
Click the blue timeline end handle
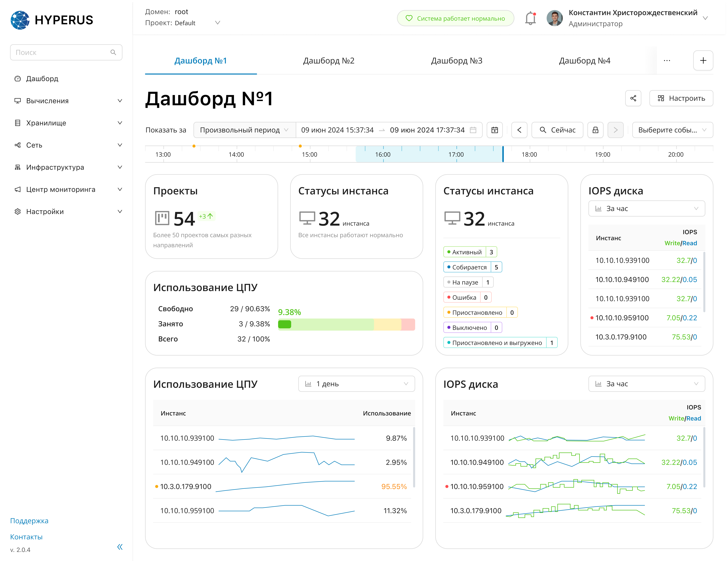click(503, 154)
